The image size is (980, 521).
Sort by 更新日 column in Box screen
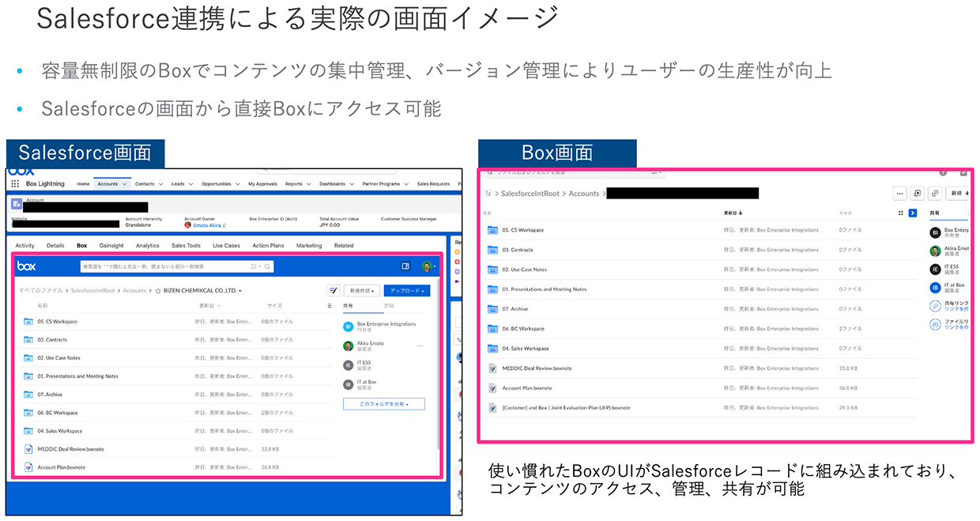[733, 213]
